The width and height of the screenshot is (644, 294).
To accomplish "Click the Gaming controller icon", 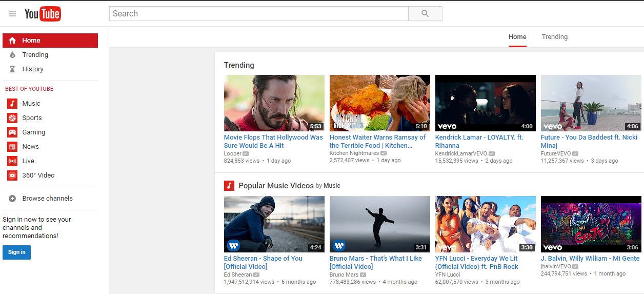I will tap(12, 132).
